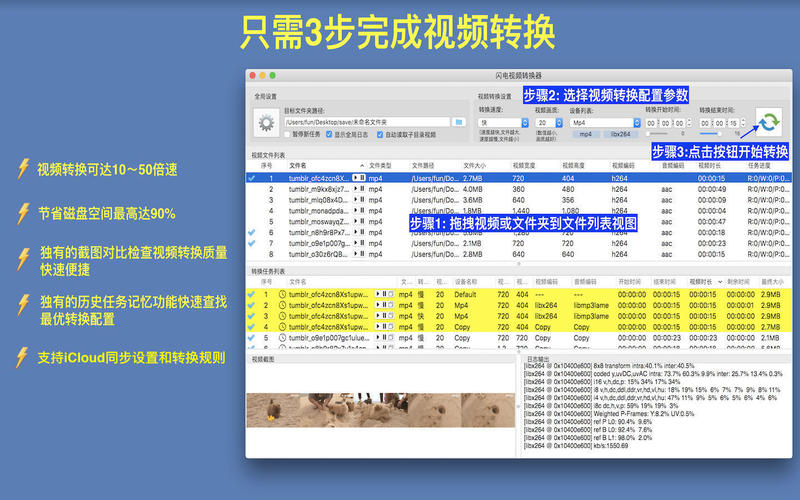
Task: Toggle the 显示全局日志 checkbox
Action: (x=329, y=134)
